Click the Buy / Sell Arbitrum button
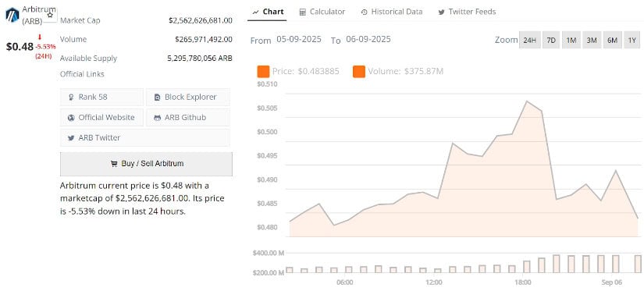 (x=146, y=164)
